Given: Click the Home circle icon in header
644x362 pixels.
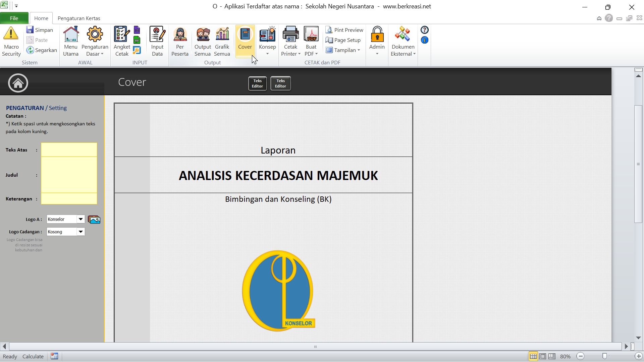Looking at the screenshot, I should [18, 83].
